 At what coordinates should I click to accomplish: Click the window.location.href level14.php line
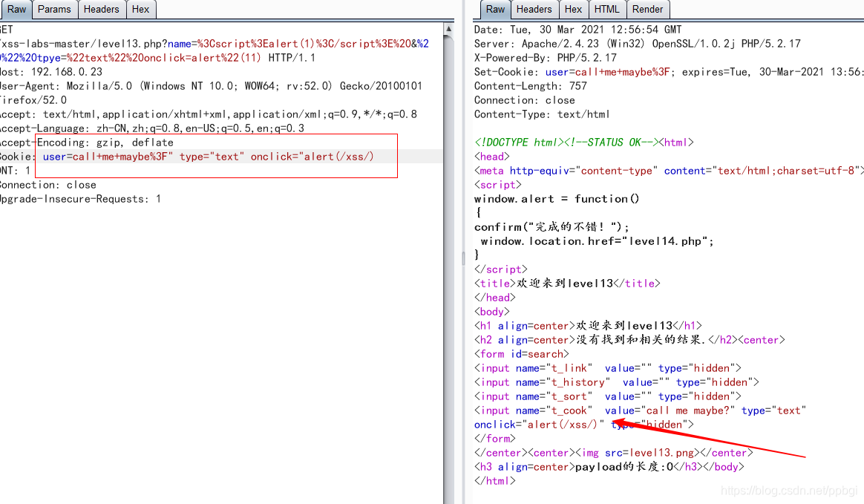point(597,241)
